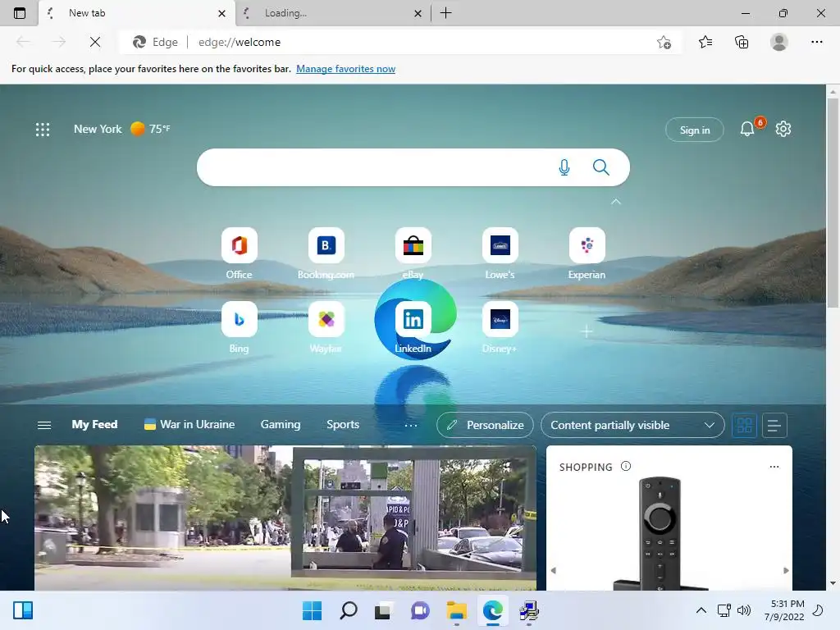Open page settings gear icon
The image size is (840, 630).
tap(783, 129)
